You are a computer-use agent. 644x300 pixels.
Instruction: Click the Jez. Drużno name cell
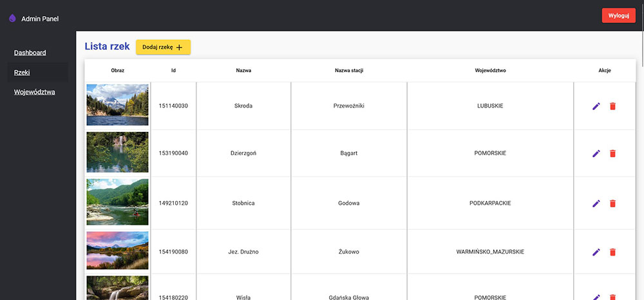[243, 252]
